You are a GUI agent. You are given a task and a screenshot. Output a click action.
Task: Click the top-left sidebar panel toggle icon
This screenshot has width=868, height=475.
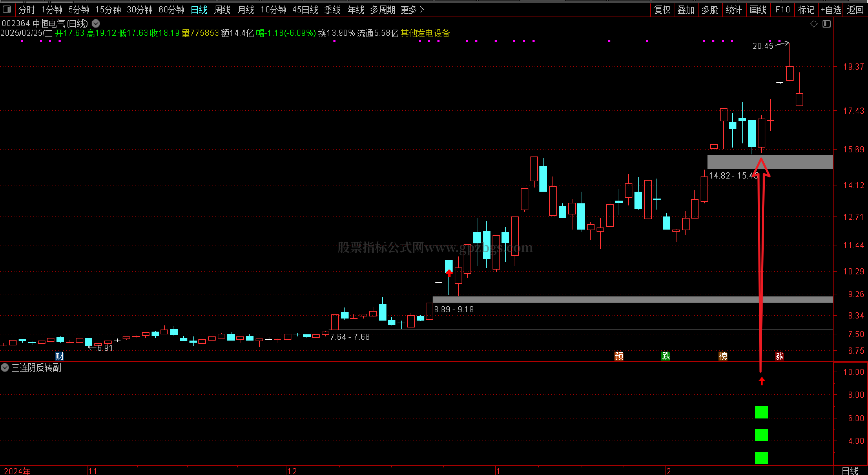(x=7, y=9)
